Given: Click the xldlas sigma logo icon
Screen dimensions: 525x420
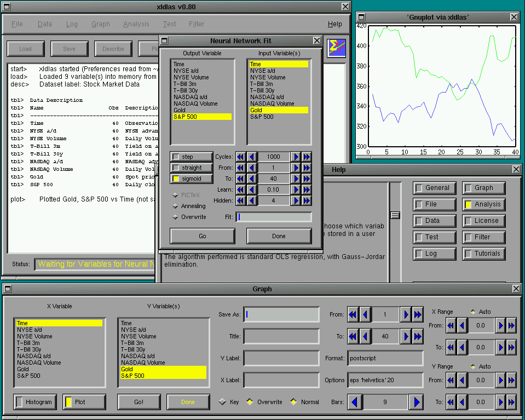Looking at the screenshot, I should (336, 48).
